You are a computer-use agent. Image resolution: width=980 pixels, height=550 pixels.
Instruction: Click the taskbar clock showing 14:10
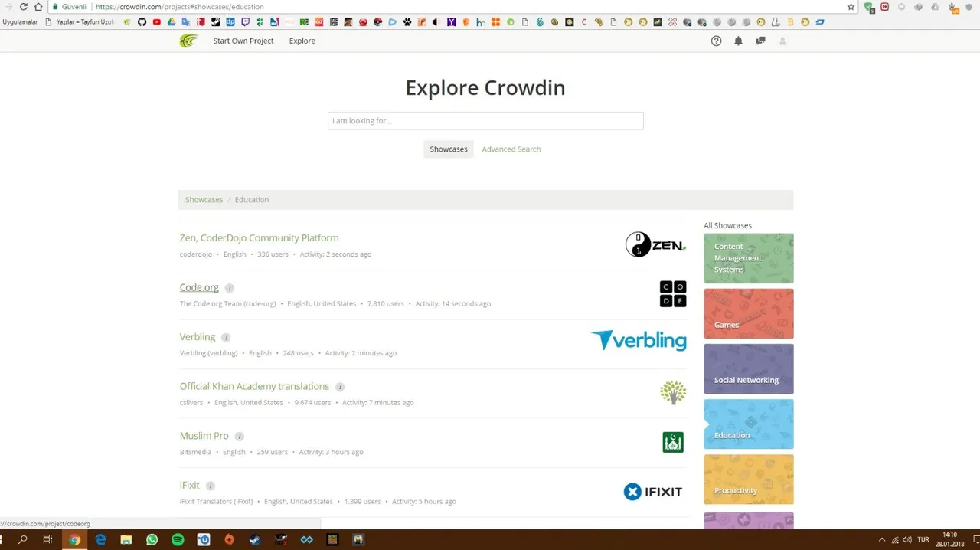[x=949, y=540]
